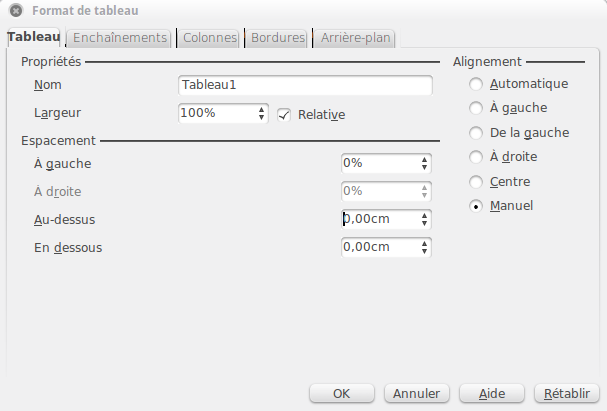Open the Colonnes tab
Image resolution: width=607 pixels, height=411 pixels.
209,38
